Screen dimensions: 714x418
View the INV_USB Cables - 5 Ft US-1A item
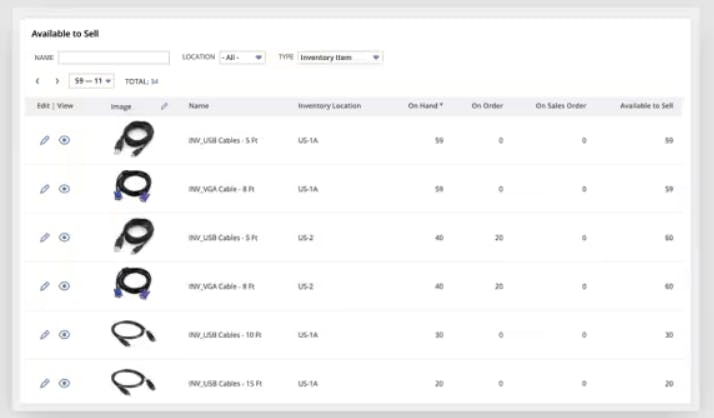coord(64,140)
